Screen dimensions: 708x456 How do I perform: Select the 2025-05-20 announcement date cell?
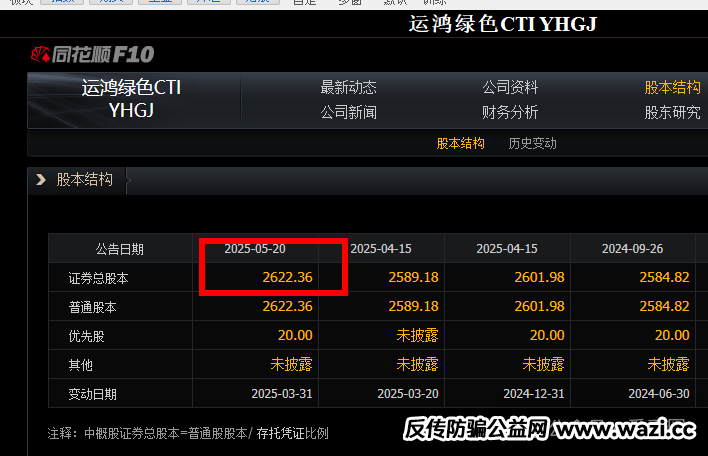tap(255, 249)
